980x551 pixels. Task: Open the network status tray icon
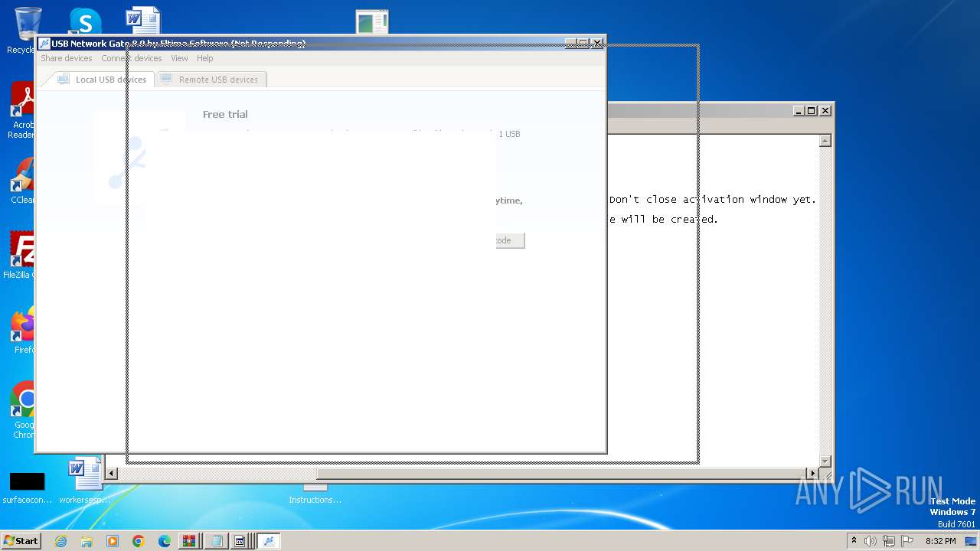(889, 541)
